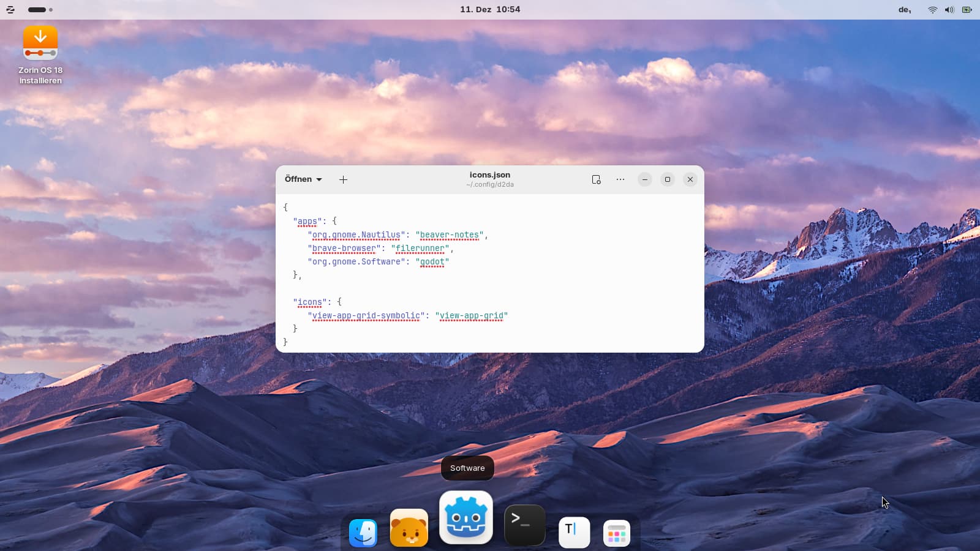Place cursor on the "godot" value text
The image size is (980, 551).
pos(432,262)
